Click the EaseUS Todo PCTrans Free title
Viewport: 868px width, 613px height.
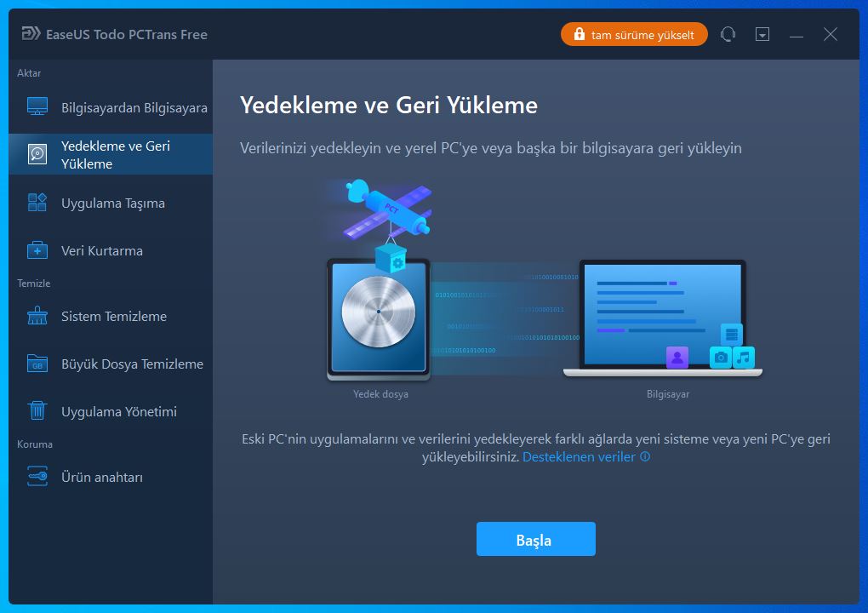[x=127, y=34]
